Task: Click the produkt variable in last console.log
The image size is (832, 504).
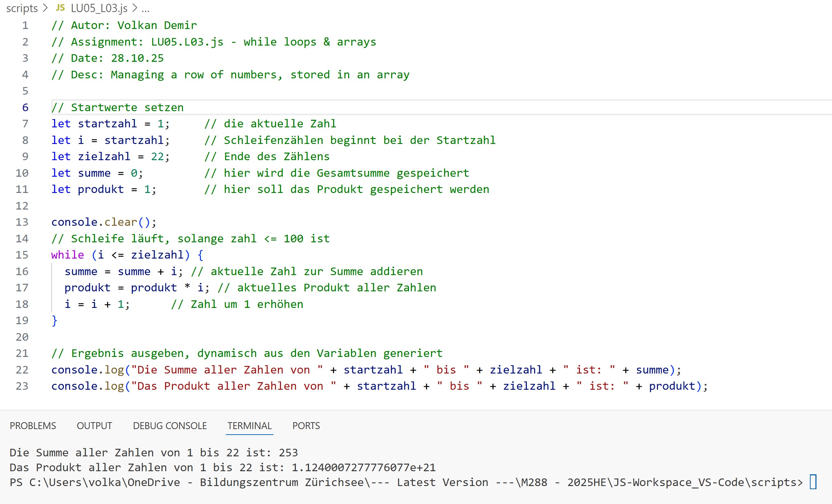Action: (672, 386)
